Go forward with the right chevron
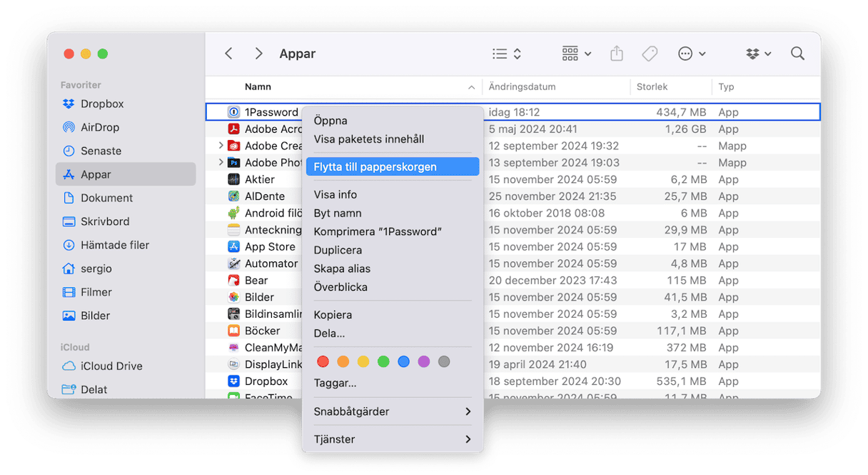Image resolution: width=868 pixels, height=475 pixels. point(259,54)
